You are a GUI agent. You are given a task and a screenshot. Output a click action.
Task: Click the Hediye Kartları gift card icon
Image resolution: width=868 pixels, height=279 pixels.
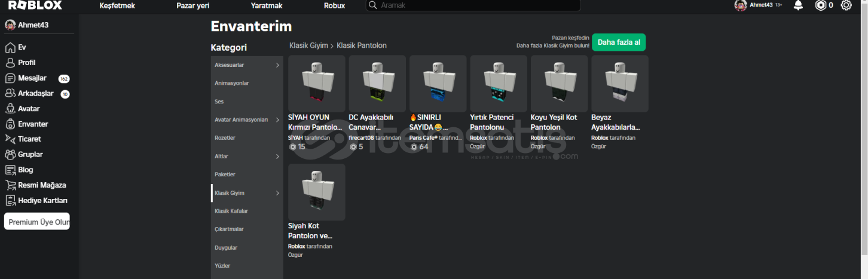(x=10, y=201)
